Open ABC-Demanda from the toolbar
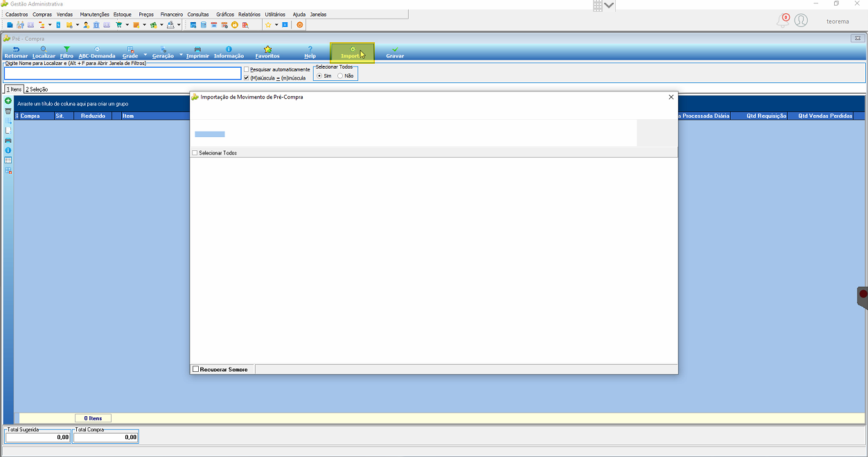 97,53
